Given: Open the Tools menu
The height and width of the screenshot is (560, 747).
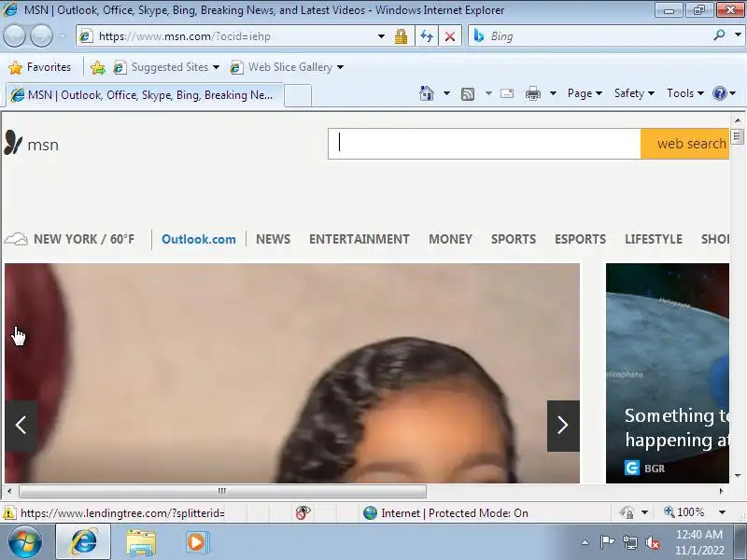Looking at the screenshot, I should (685, 93).
